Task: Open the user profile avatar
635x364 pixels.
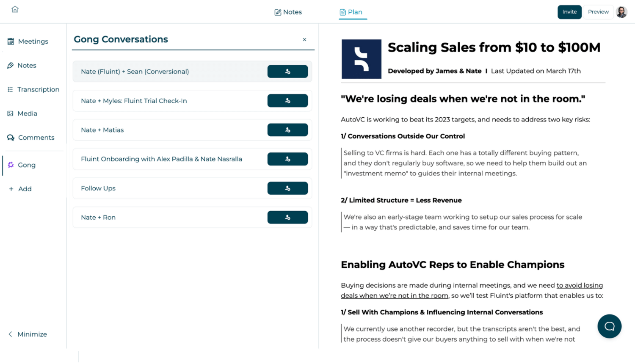Action: coord(622,12)
